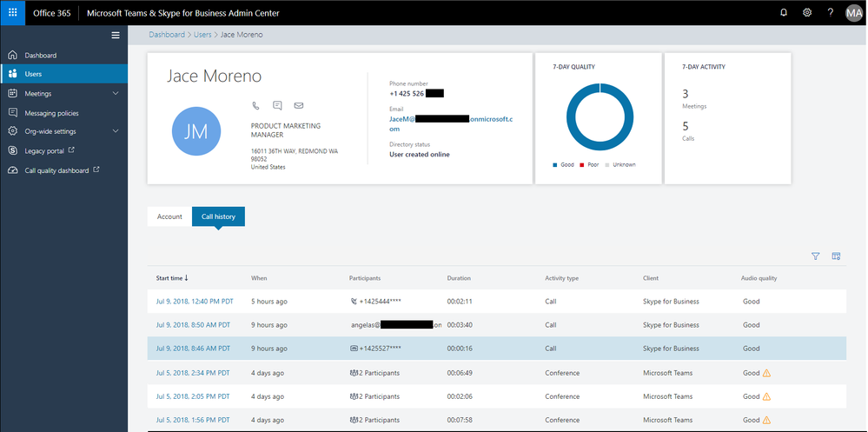Screen dimensions: 868x432
Task: Open the Jul 9, 2018, 12:40 PM call
Action: 193,302
